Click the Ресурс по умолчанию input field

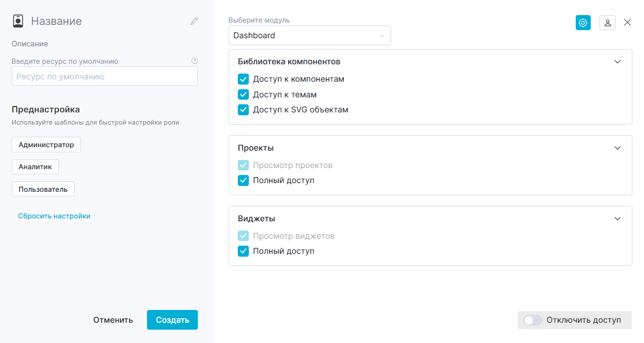[x=105, y=76]
